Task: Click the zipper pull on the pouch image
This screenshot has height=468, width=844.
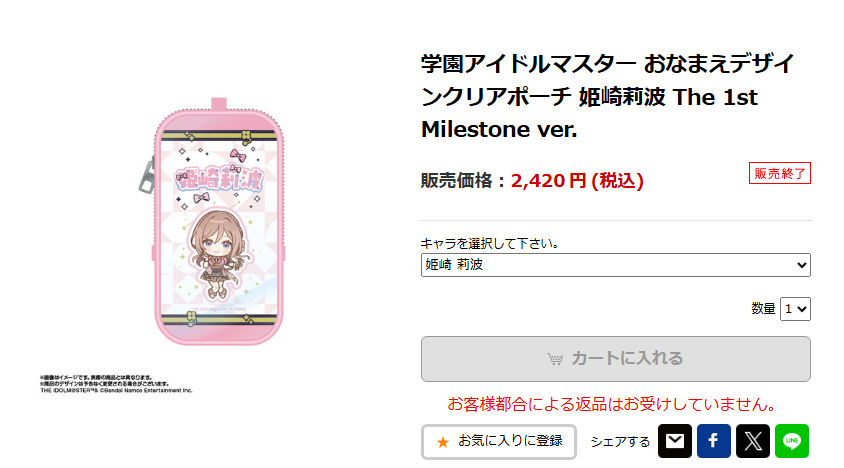Action: click(146, 176)
